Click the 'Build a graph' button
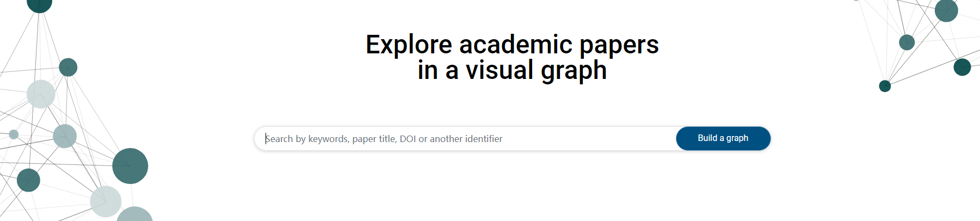 (x=723, y=138)
